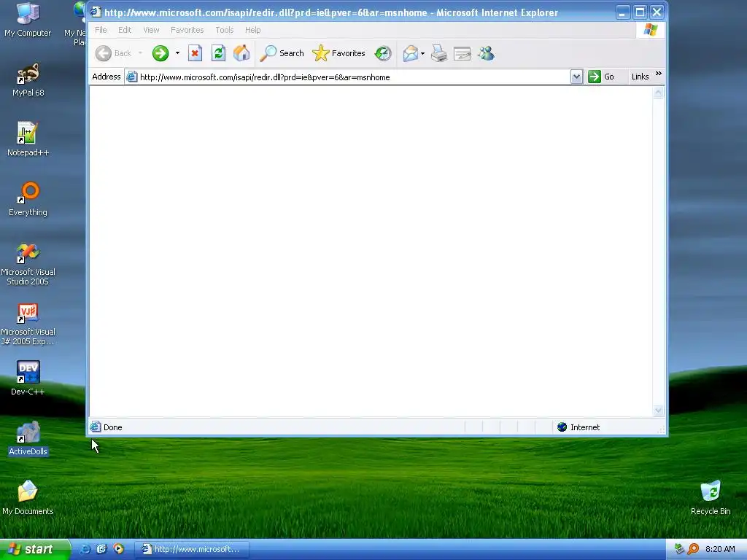Select the Recycle Bin desktop icon

coord(711,498)
